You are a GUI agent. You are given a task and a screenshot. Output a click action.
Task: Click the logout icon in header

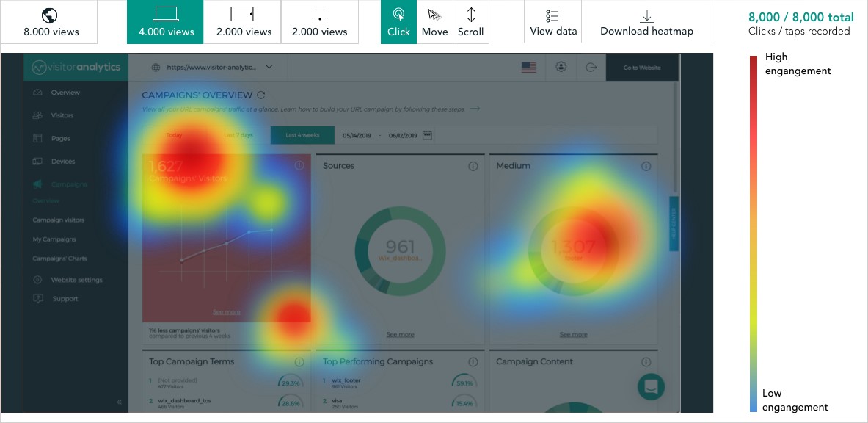tap(591, 67)
